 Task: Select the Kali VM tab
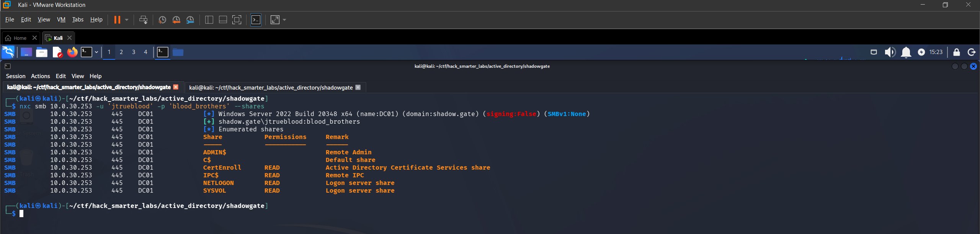[x=54, y=38]
